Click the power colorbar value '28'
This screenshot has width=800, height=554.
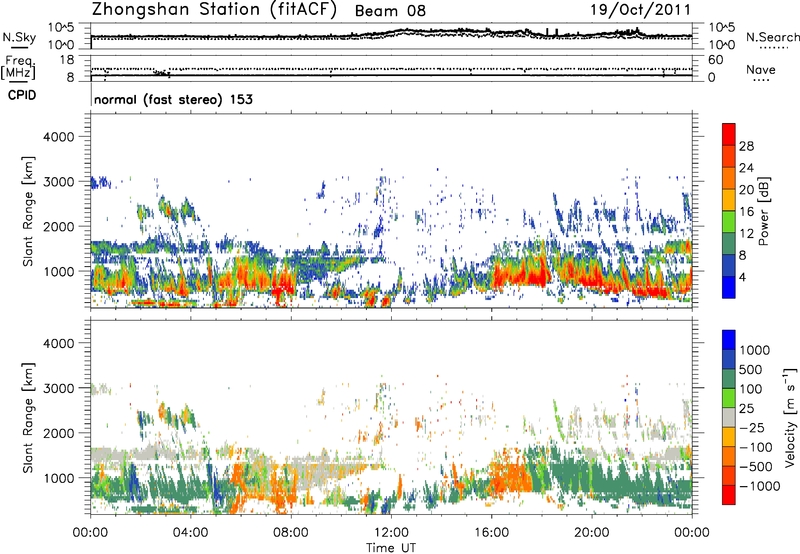(x=746, y=146)
